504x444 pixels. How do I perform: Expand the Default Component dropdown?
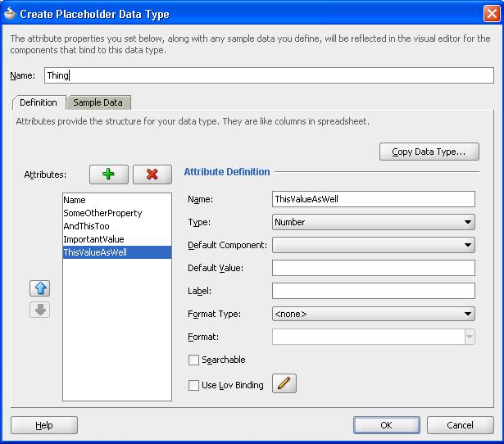[373, 245]
